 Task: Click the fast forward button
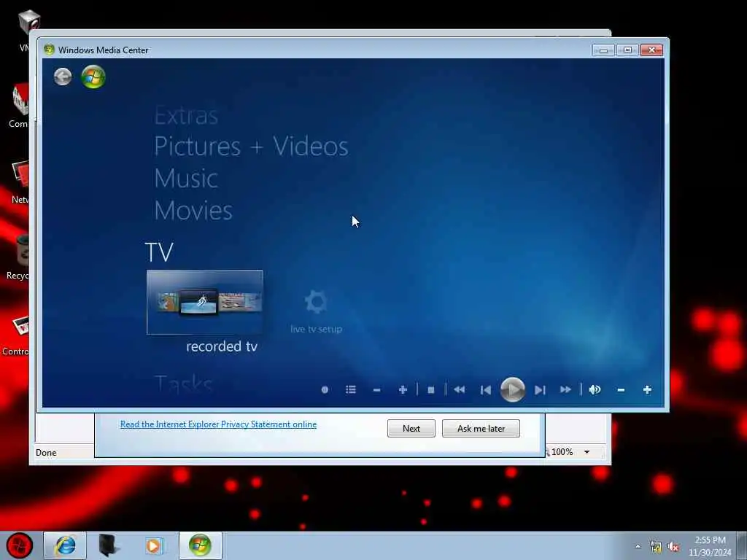pyautogui.click(x=565, y=389)
